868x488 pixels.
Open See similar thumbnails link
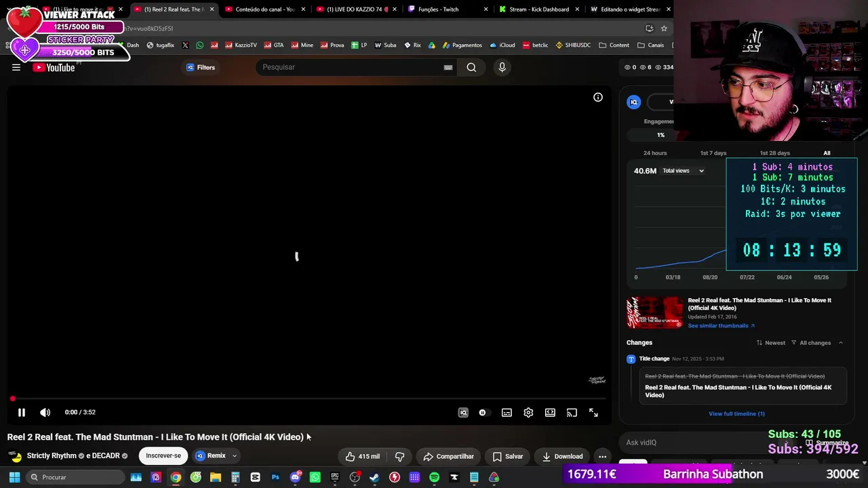click(x=721, y=326)
